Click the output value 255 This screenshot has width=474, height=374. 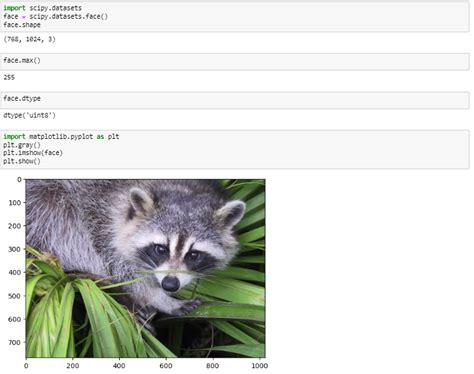pos(9,77)
